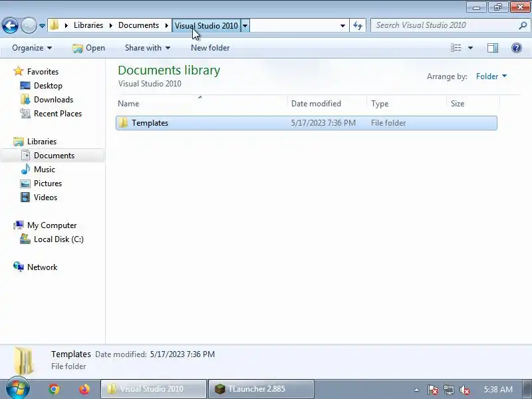Select Network in navigation pane

pos(36,267)
